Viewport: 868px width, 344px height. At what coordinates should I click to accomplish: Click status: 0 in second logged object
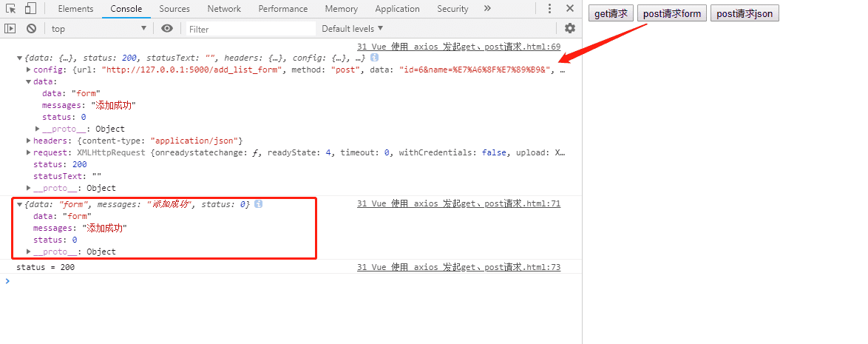pos(55,240)
